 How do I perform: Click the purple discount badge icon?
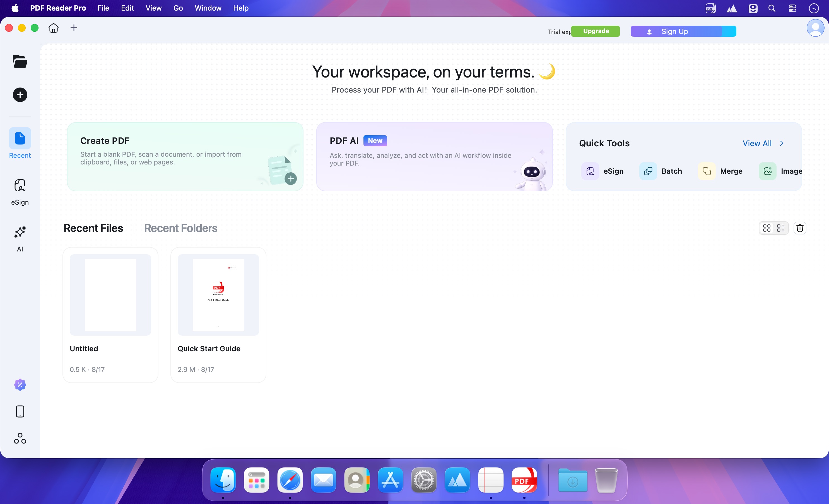(x=20, y=385)
